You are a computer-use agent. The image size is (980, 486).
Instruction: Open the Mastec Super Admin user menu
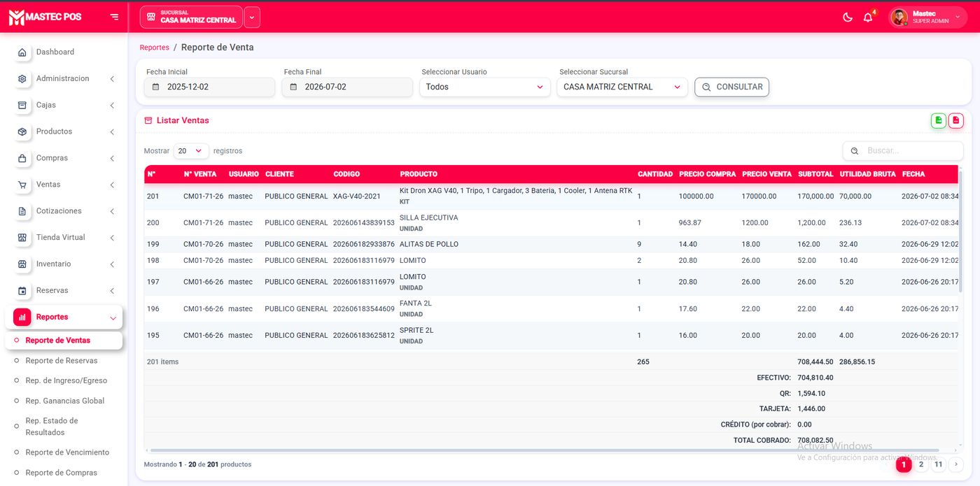click(928, 17)
